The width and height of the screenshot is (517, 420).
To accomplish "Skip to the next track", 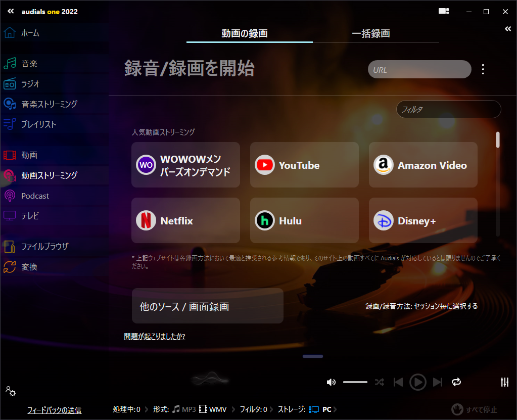I will (438, 382).
